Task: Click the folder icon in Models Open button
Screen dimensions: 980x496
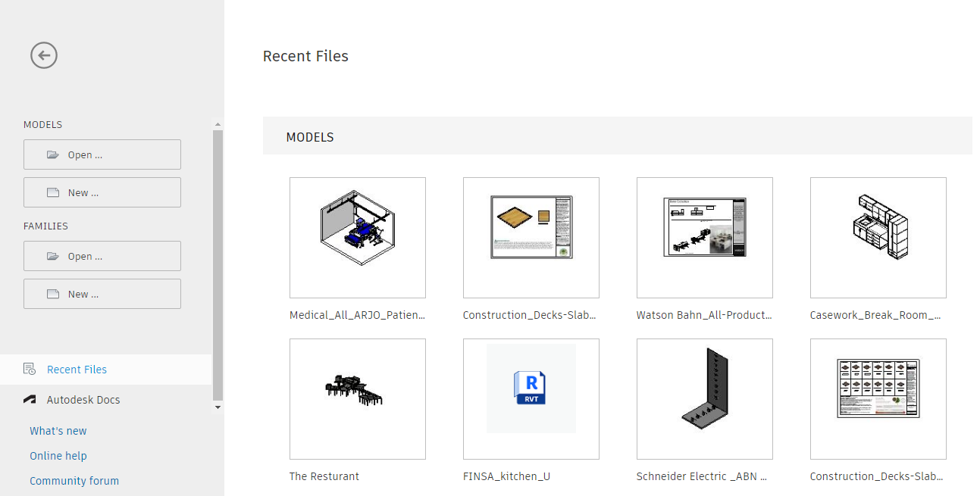Action: (x=52, y=154)
